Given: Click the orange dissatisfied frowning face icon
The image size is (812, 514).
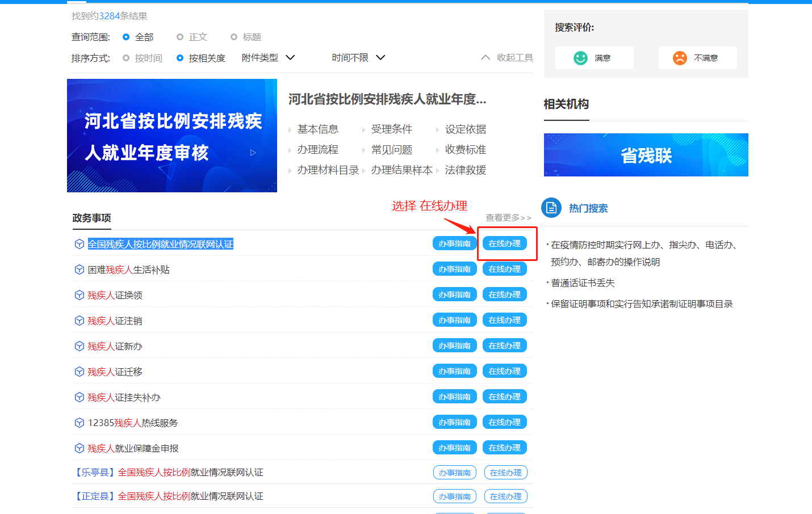Looking at the screenshot, I should [x=680, y=58].
